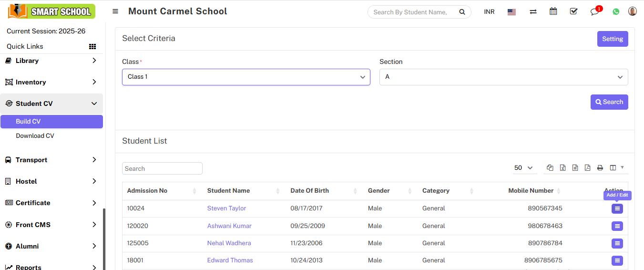
Task: Click the Setting button
Action: point(612,39)
